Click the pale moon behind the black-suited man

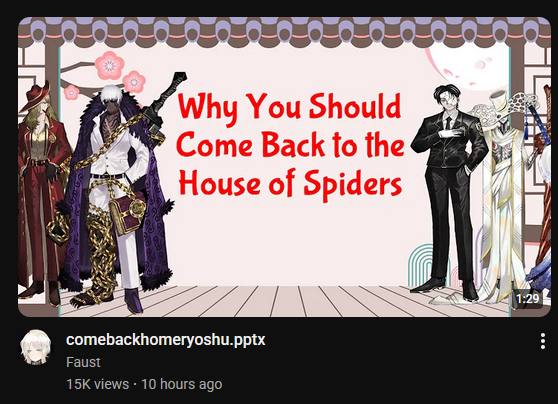(x=468, y=66)
